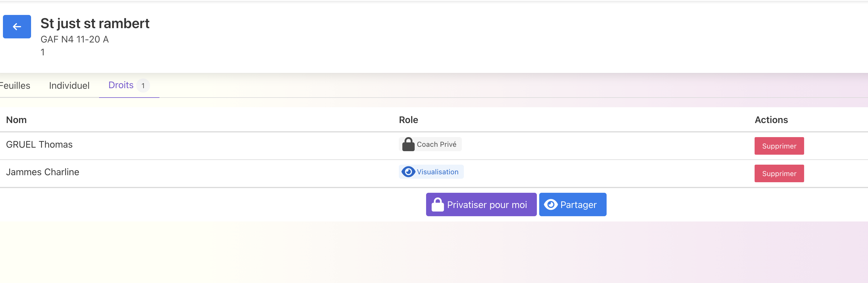
Task: Click the lock icon on Privatiser pour moi
Action: [x=437, y=205]
